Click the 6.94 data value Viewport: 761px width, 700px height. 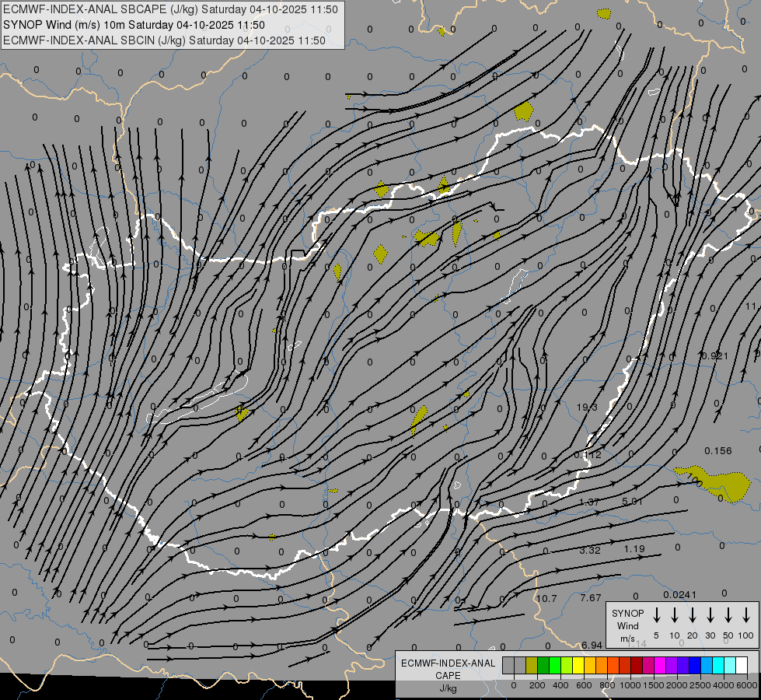592,645
